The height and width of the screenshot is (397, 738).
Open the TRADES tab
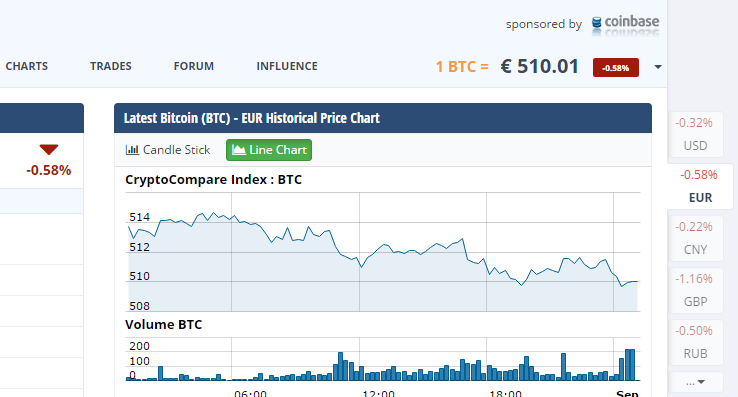click(x=111, y=66)
